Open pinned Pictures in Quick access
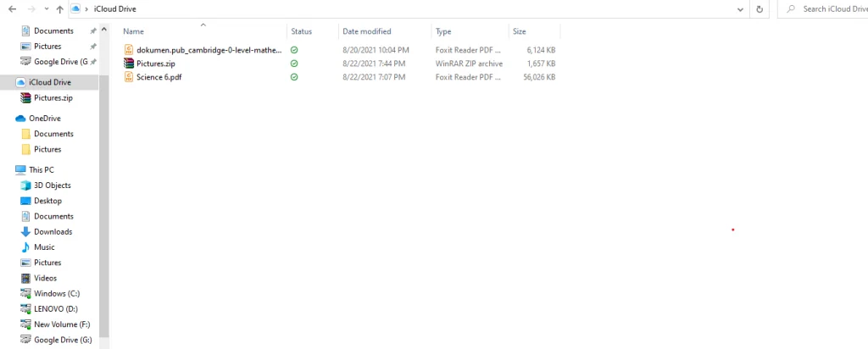 (47, 47)
